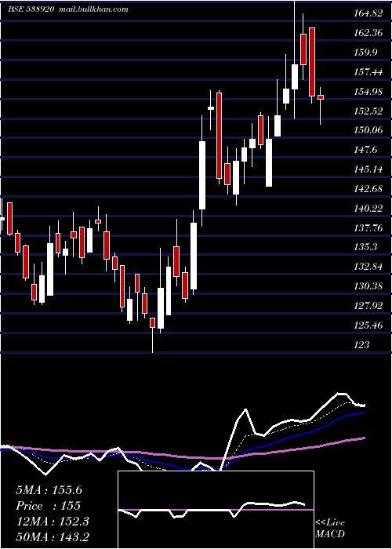Click the 50MA : 143.2 readout

tap(53, 536)
